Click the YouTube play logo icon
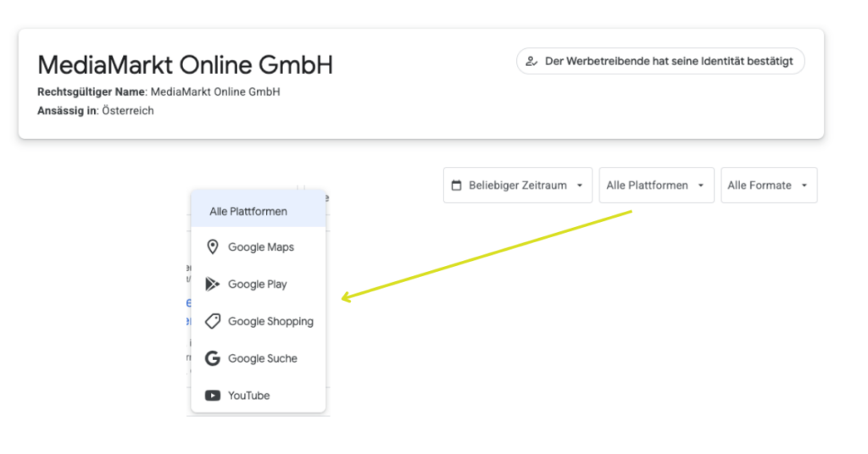 point(213,396)
